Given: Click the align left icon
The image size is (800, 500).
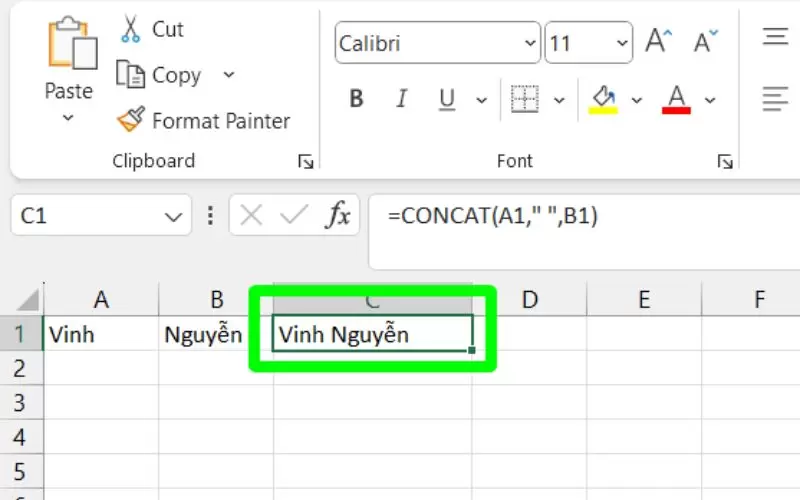Looking at the screenshot, I should pos(776,99).
